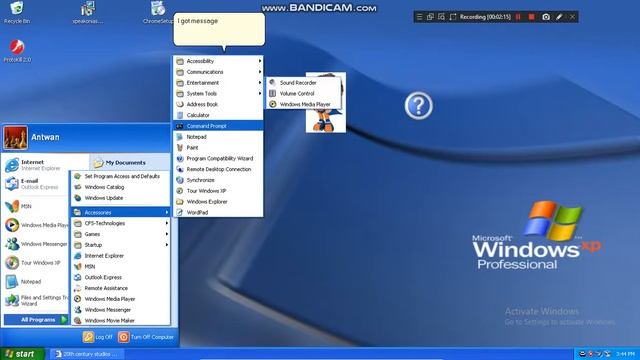Open Internet Explorer in All Programs list

tap(120, 256)
